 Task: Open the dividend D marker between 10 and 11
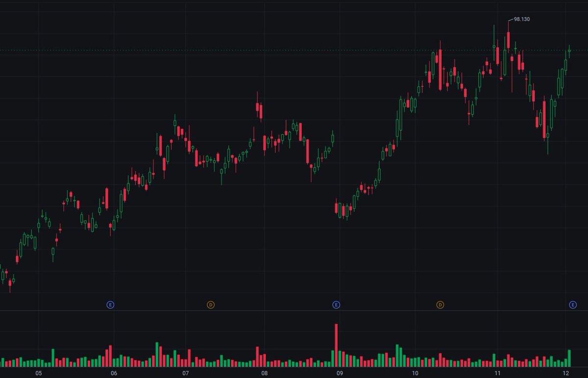click(440, 305)
